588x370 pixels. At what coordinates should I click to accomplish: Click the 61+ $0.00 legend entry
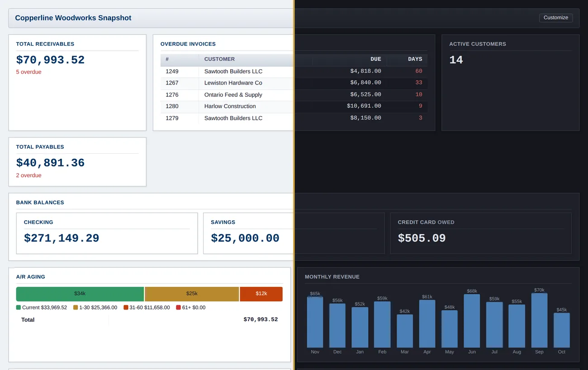[x=190, y=308]
